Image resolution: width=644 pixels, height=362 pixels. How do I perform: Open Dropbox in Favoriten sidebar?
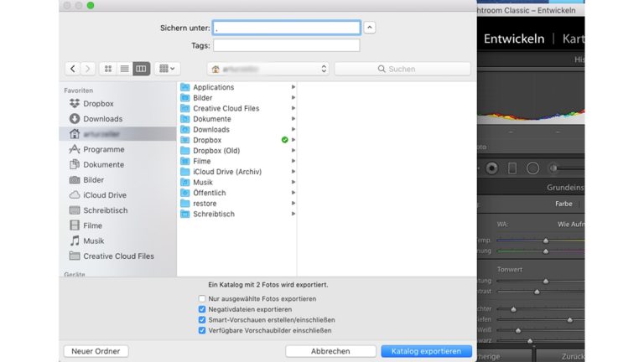click(x=97, y=104)
